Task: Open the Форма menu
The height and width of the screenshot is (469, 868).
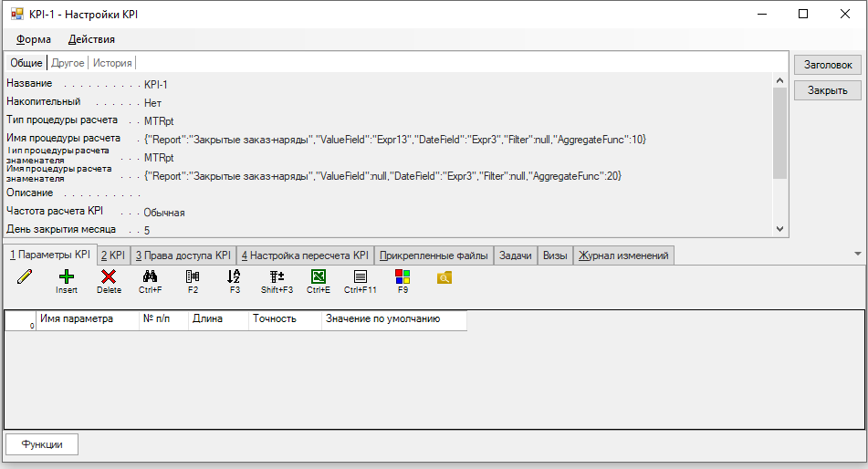Action: [34, 39]
